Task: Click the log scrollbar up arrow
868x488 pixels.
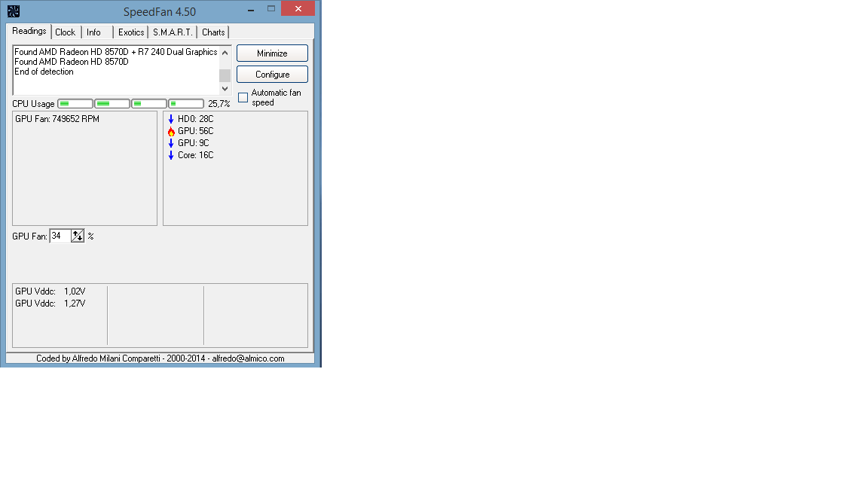Action: point(225,53)
